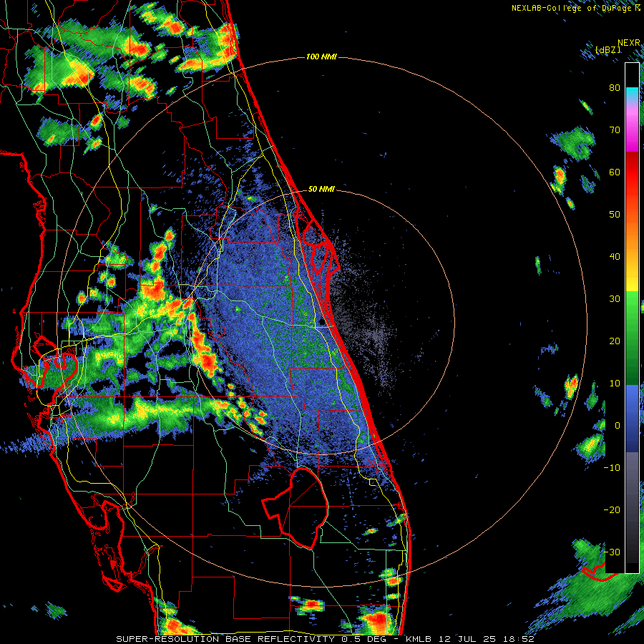Click the 0 value on the dBZ scale
Viewport: 644px width, 644px height.
[x=618, y=426]
